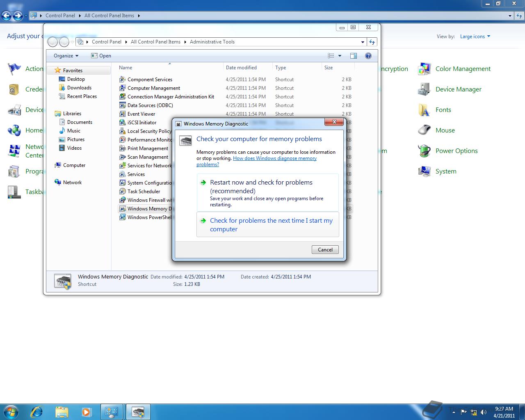
Task: Select the System Configuration icon
Action: pos(122,183)
